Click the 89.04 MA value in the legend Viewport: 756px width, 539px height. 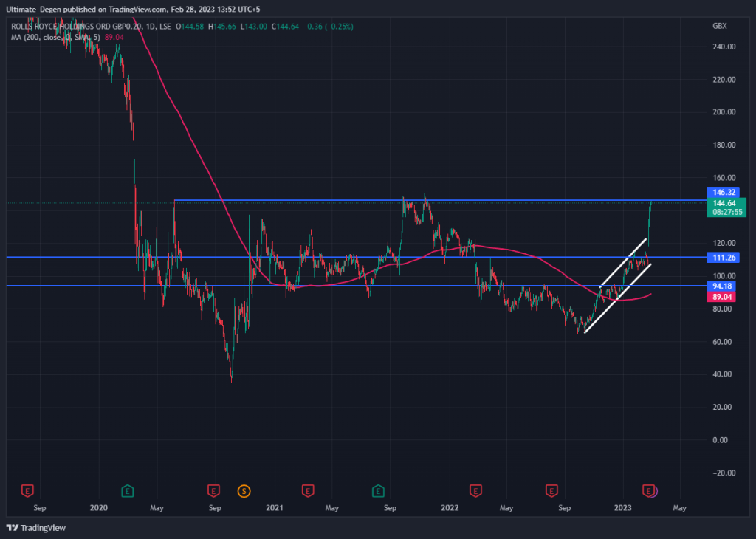click(114, 37)
